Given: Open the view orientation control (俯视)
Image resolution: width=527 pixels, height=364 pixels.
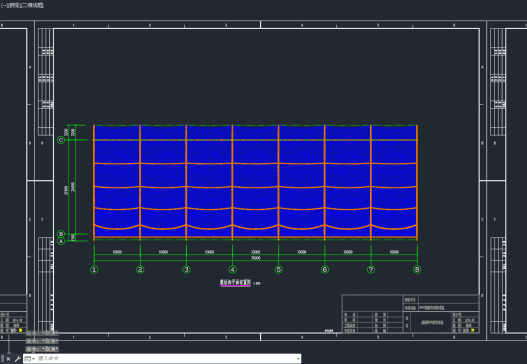Looking at the screenshot, I should (13, 5).
